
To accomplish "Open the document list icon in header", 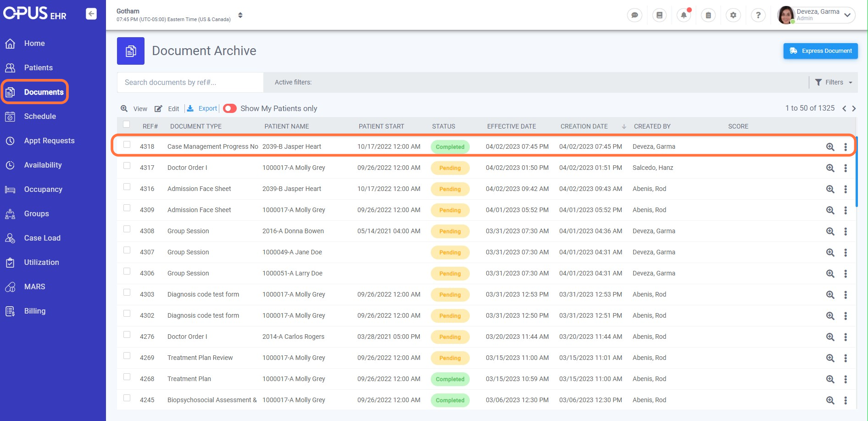I will tap(659, 15).
